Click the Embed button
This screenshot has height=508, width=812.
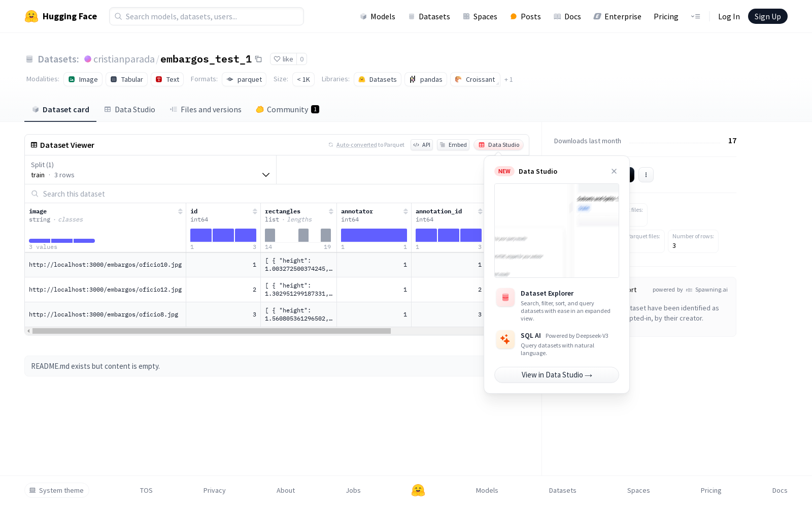coord(453,145)
